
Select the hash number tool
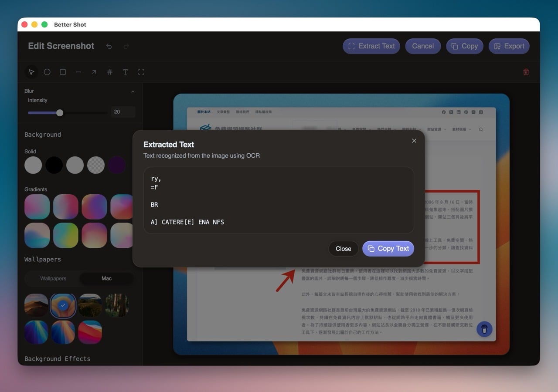[109, 72]
